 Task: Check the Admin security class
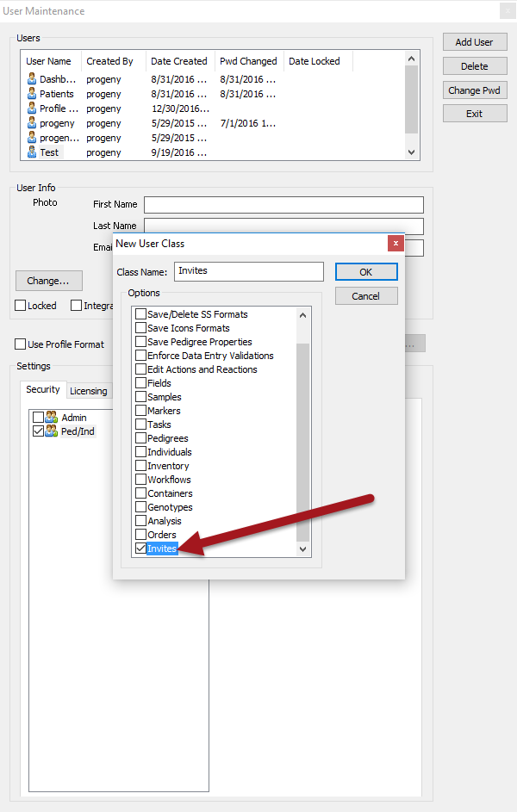pyautogui.click(x=38, y=417)
